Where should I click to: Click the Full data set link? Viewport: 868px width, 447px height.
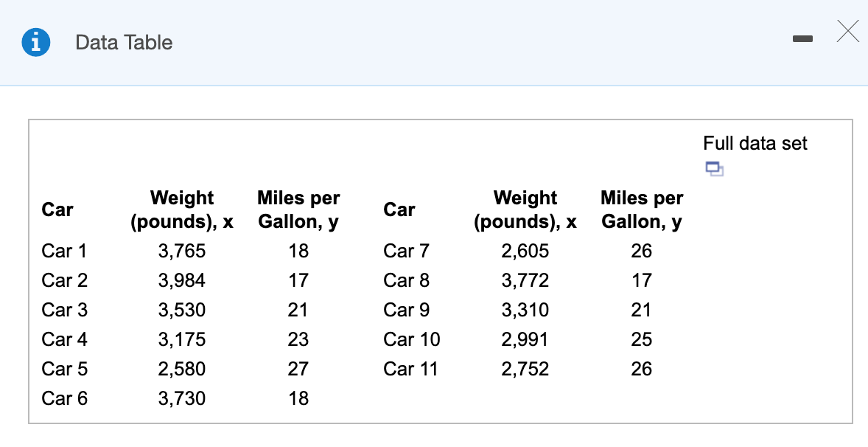[755, 143]
